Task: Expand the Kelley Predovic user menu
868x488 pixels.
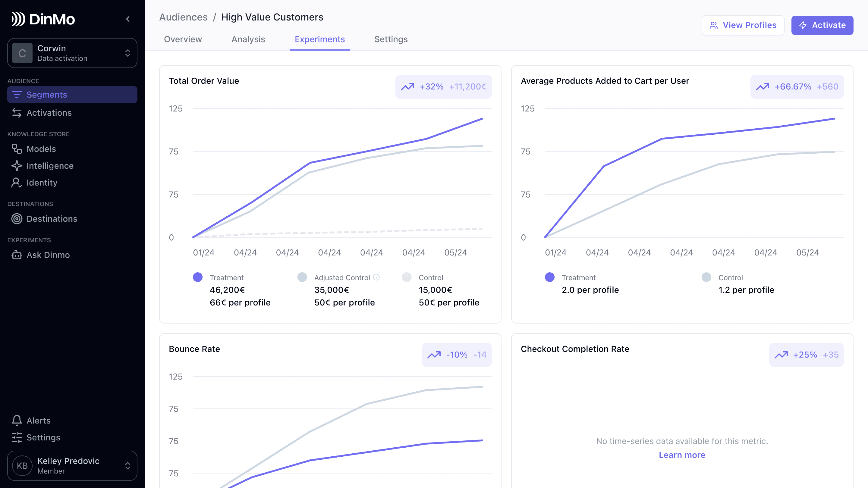Action: coord(128,465)
